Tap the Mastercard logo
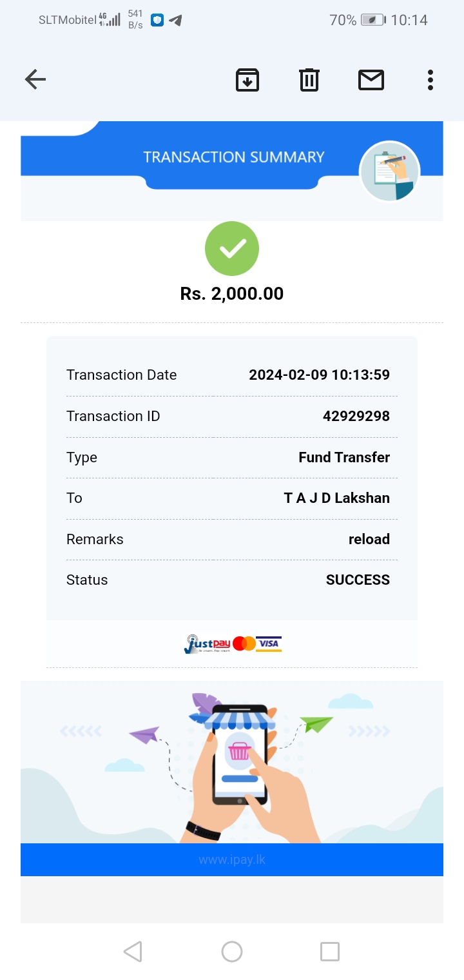The width and height of the screenshot is (464, 980). pos(244,643)
